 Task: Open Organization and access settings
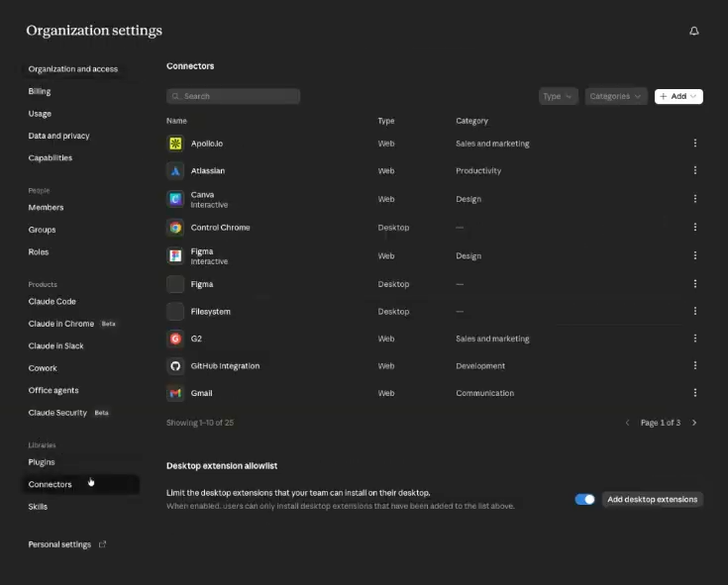point(73,69)
